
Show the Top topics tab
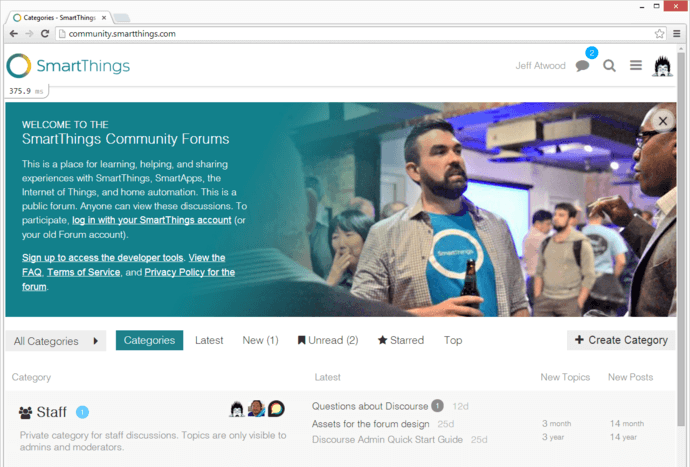coord(453,340)
